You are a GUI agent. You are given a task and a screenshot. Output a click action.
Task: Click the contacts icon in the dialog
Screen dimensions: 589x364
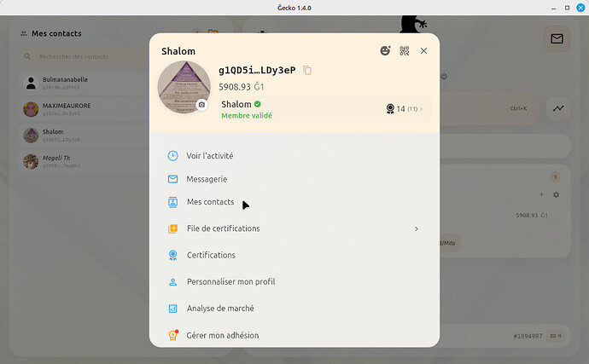click(x=172, y=202)
